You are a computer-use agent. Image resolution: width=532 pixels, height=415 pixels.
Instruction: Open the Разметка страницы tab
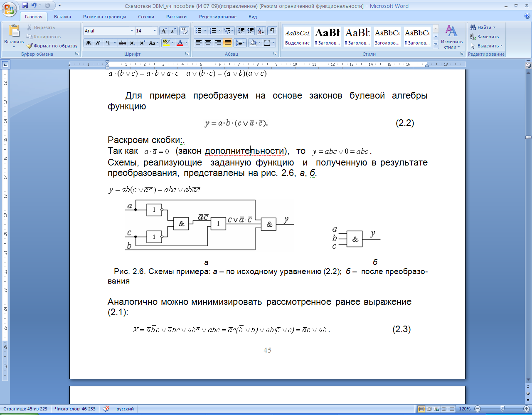(x=104, y=17)
